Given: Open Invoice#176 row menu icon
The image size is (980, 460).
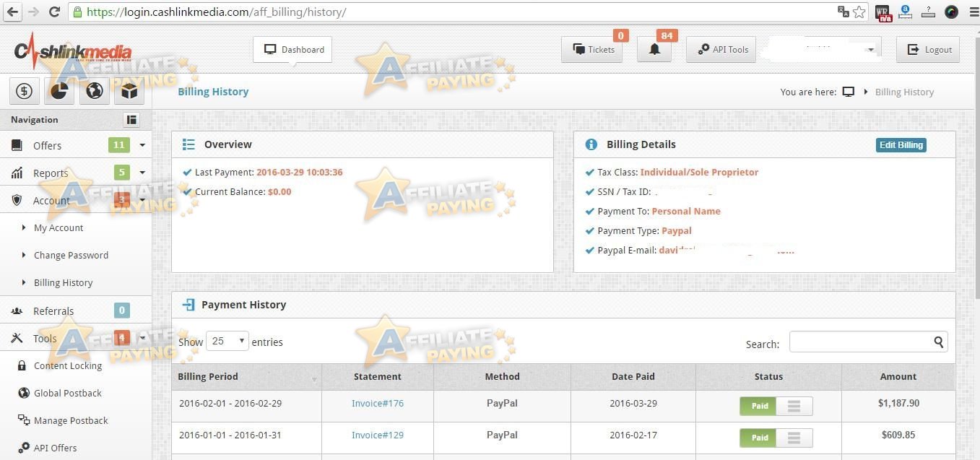Looking at the screenshot, I should (794, 406).
